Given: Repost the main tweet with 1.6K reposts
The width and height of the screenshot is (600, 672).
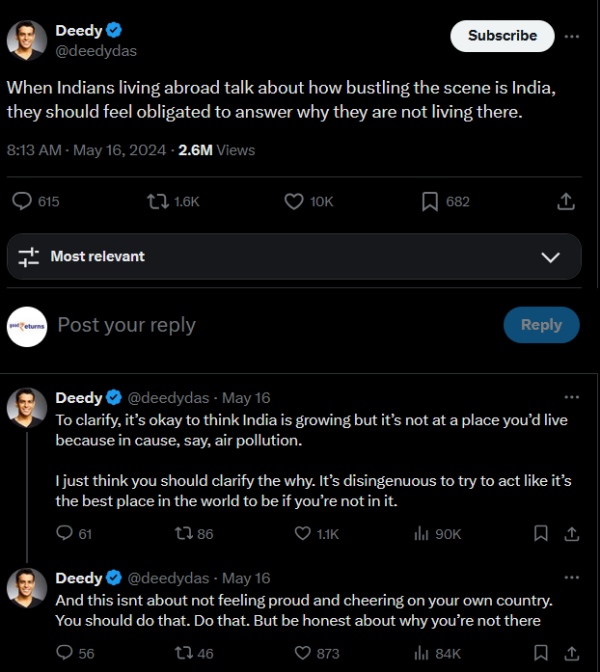Looking at the screenshot, I should [157, 201].
